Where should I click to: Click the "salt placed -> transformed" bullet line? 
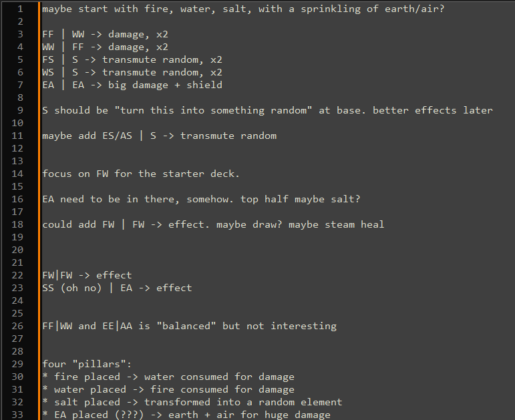click(192, 403)
